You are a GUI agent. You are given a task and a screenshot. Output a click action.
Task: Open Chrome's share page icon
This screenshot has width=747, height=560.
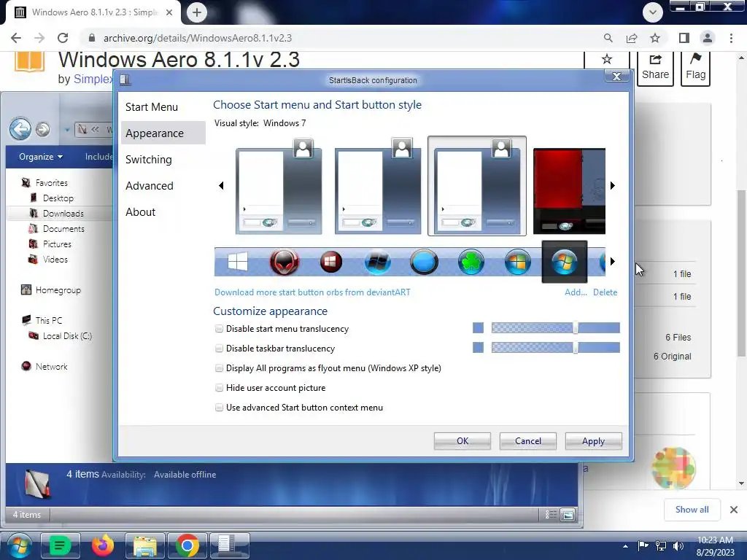(x=632, y=38)
